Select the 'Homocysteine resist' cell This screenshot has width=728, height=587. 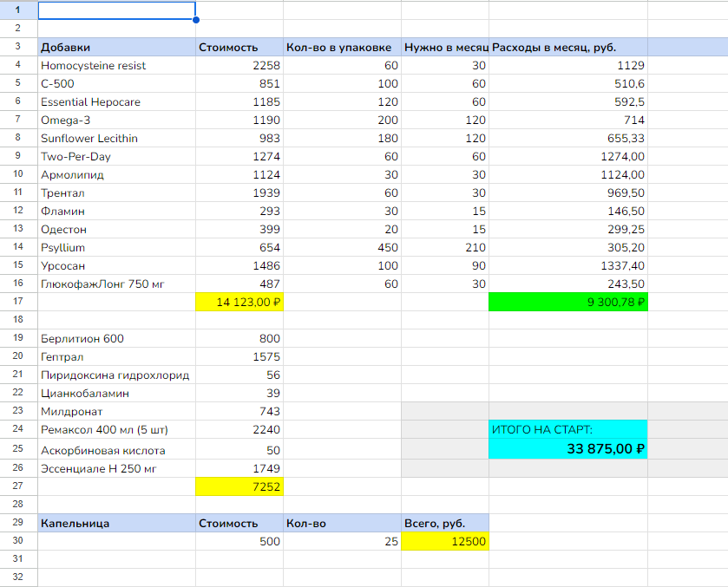[117, 65]
